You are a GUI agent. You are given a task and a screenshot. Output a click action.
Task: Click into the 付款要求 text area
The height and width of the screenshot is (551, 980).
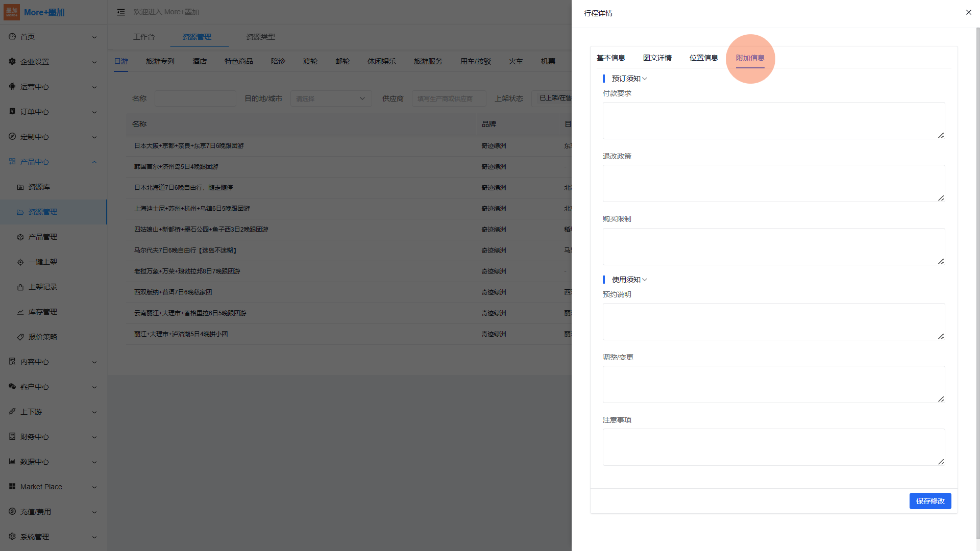point(773,121)
